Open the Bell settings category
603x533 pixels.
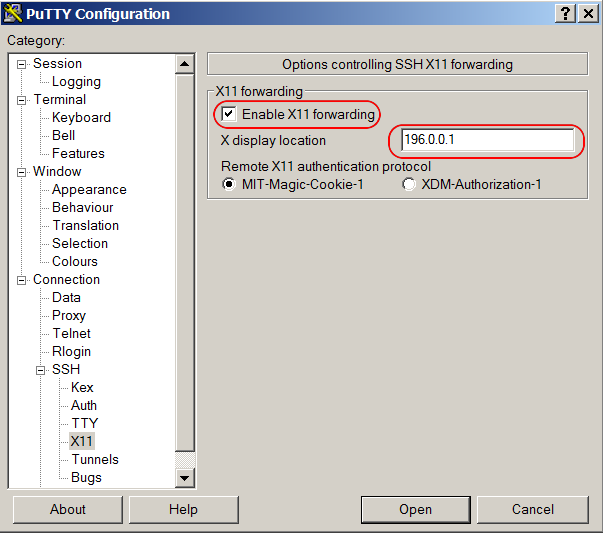pyautogui.click(x=63, y=135)
